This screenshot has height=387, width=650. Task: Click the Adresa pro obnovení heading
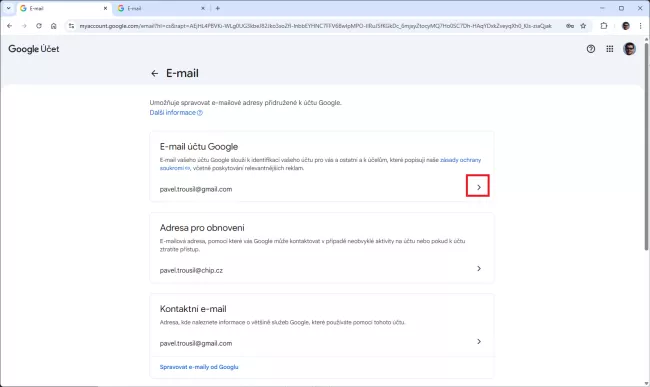[x=202, y=228]
